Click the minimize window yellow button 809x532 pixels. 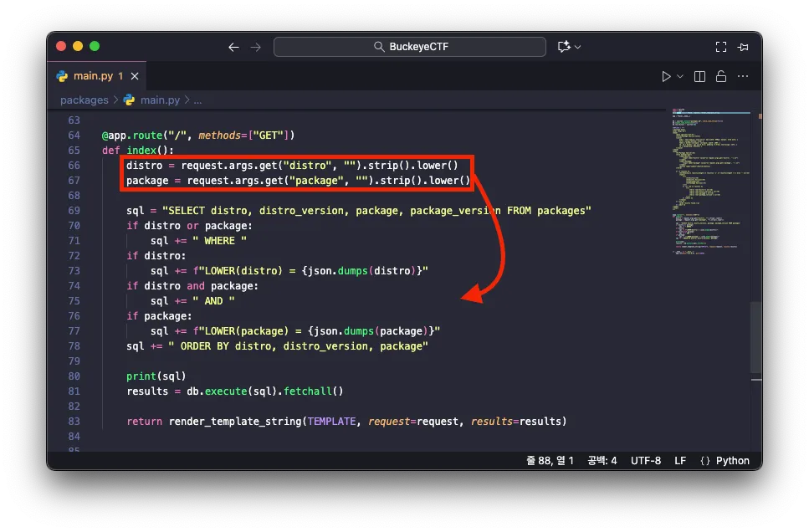pyautogui.click(x=78, y=46)
